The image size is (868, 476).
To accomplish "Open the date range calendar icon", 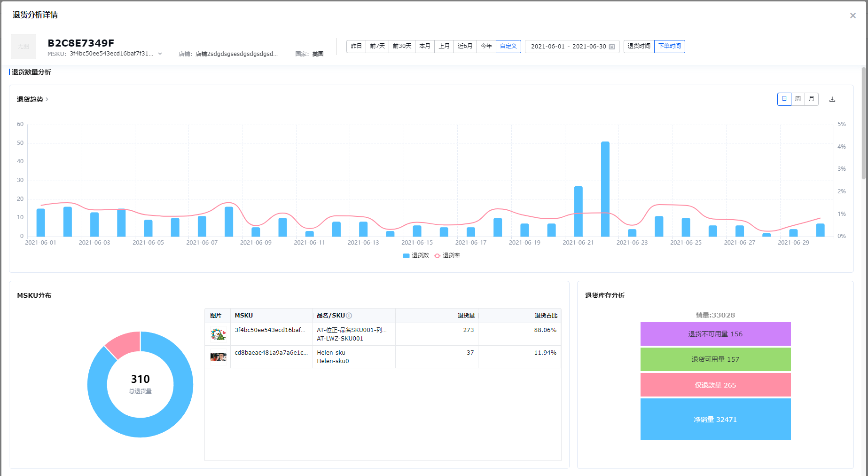I will pyautogui.click(x=612, y=47).
